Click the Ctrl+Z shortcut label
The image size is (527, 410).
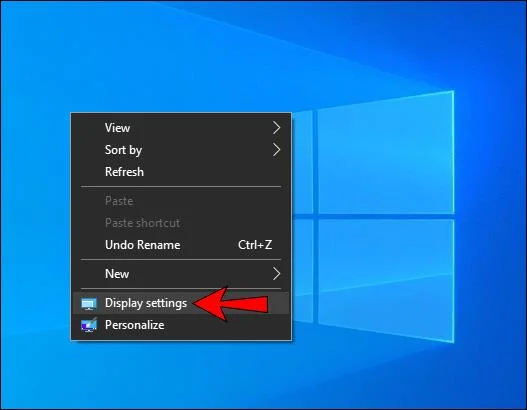coord(255,245)
